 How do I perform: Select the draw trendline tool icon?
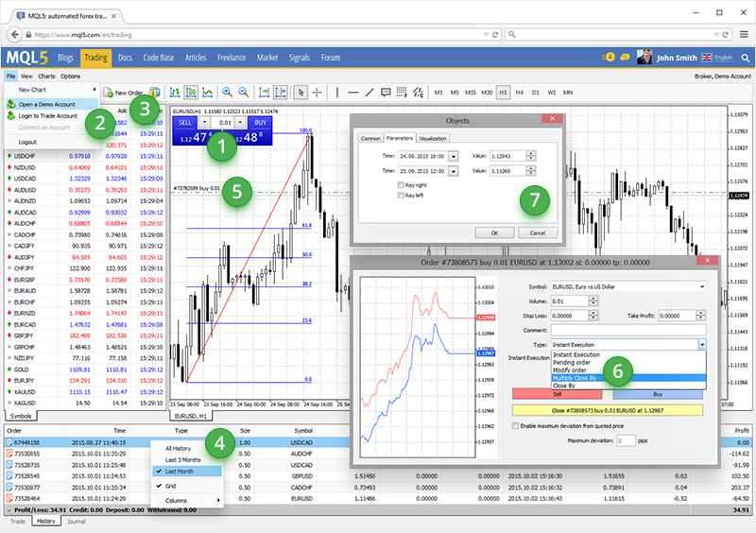[x=369, y=93]
